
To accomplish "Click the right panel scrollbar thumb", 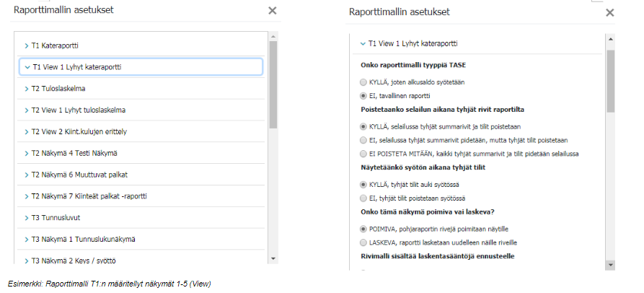I will click(610, 82).
